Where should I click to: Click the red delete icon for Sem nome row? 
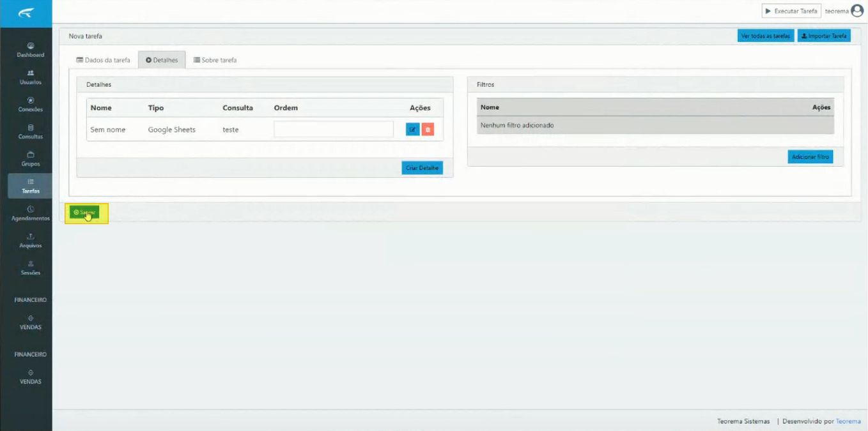[x=428, y=130]
